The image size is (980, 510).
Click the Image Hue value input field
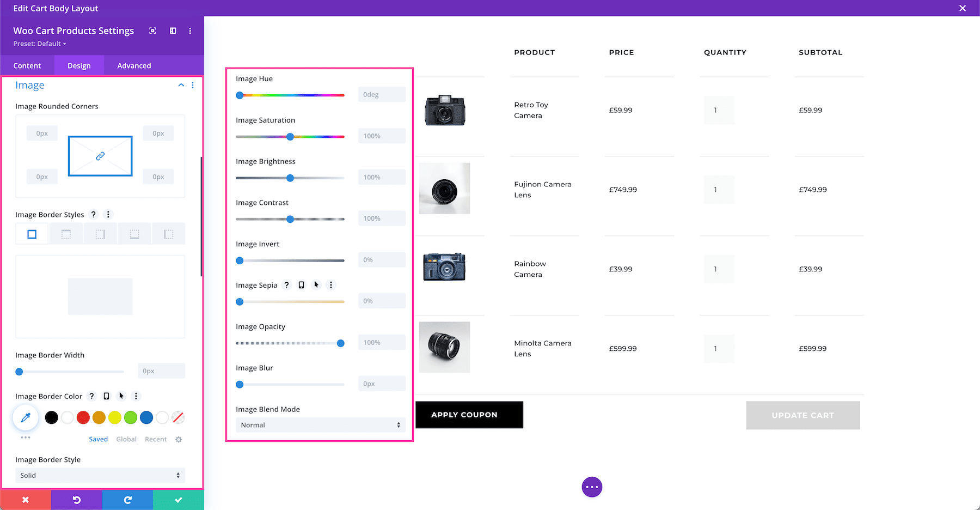381,94
